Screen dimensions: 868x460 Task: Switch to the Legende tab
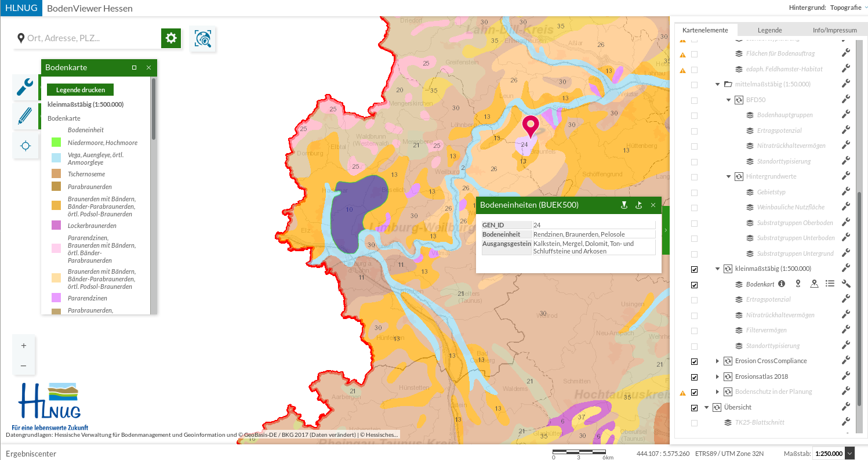(x=769, y=30)
